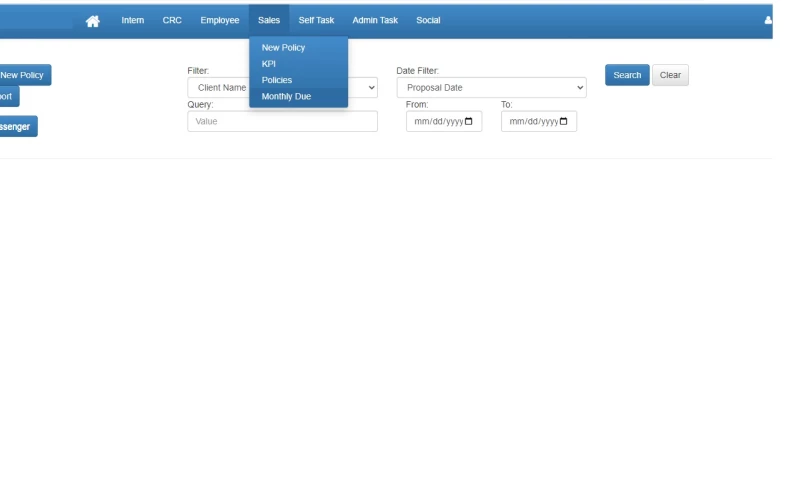Open Monthly Due from Sales dropdown
The width and height of the screenshot is (800, 480).
(286, 96)
